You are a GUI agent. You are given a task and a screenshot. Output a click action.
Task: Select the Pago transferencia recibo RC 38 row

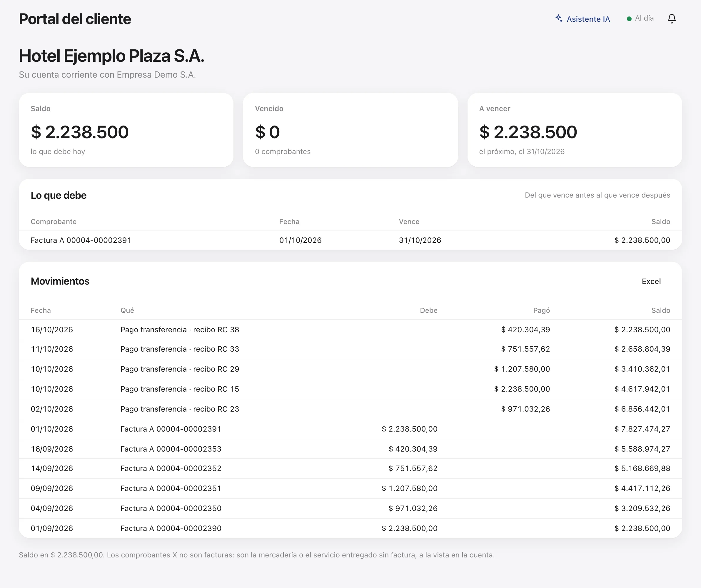pos(350,330)
